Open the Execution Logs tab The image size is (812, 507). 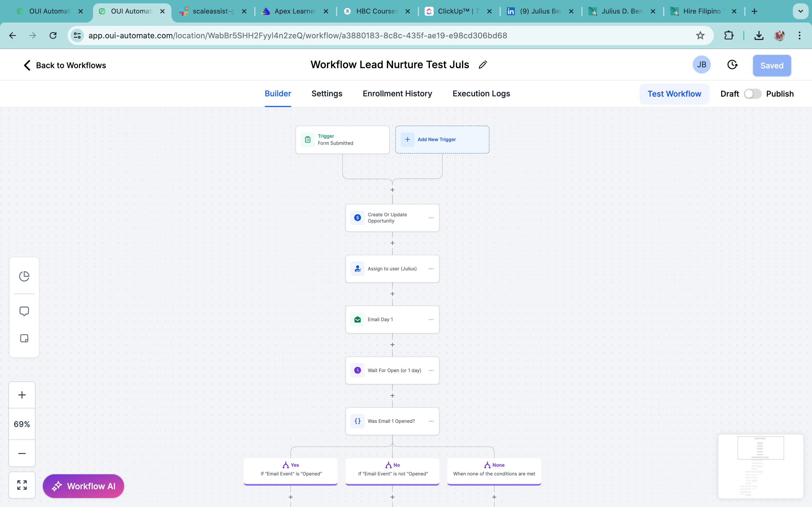pos(481,94)
